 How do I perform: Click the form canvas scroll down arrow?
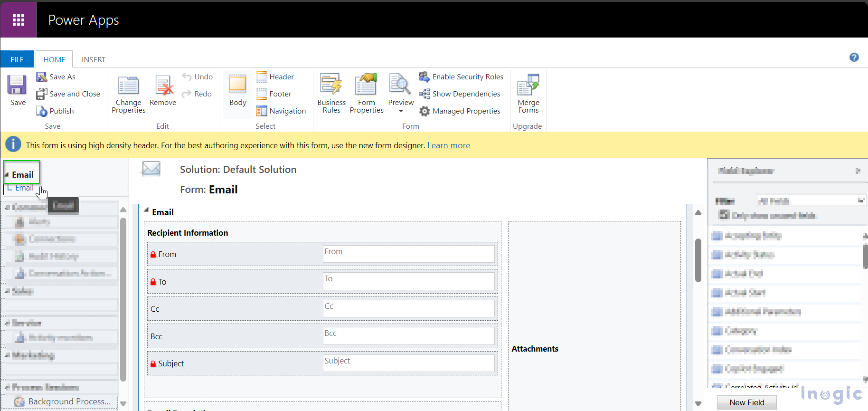click(698, 404)
